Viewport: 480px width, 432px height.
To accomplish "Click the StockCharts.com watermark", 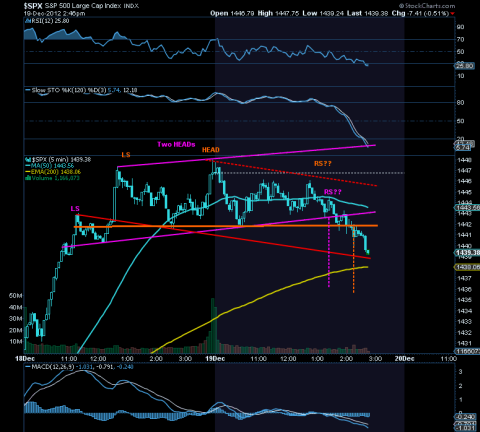I will click(427, 6).
